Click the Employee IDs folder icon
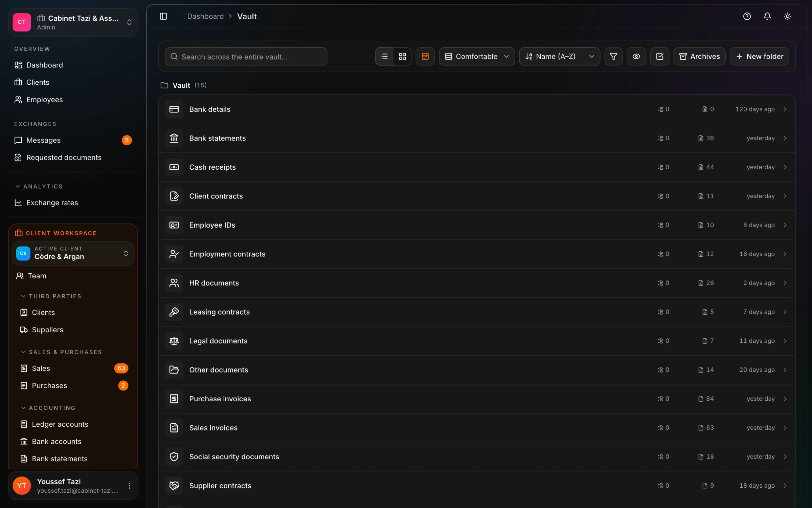The height and width of the screenshot is (508, 812). (x=174, y=225)
